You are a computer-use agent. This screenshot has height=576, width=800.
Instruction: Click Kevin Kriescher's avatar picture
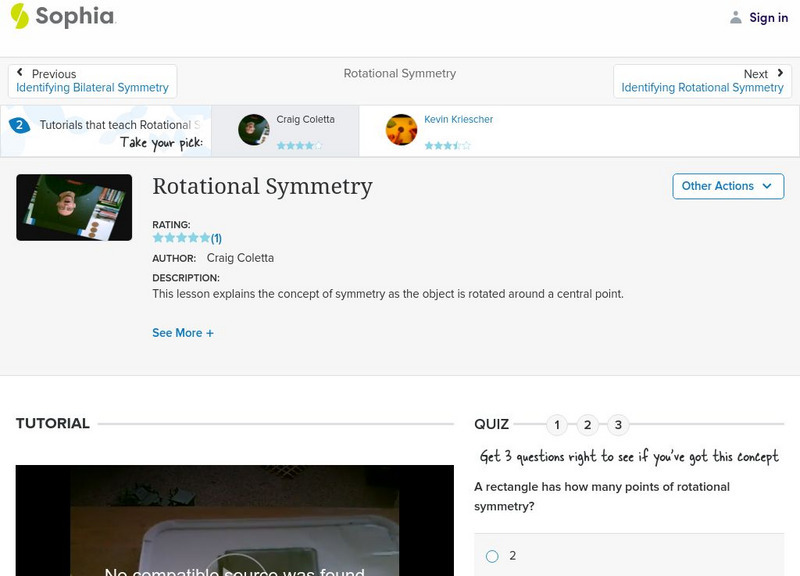coord(401,130)
